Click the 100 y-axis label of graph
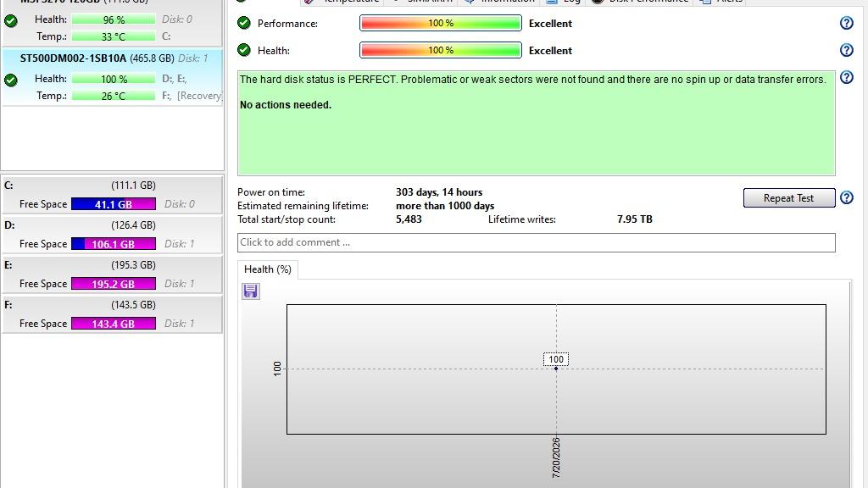 click(x=277, y=369)
